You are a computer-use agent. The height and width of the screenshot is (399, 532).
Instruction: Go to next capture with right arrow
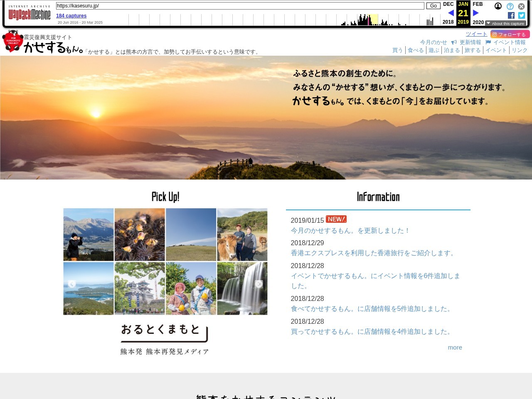pos(476,13)
